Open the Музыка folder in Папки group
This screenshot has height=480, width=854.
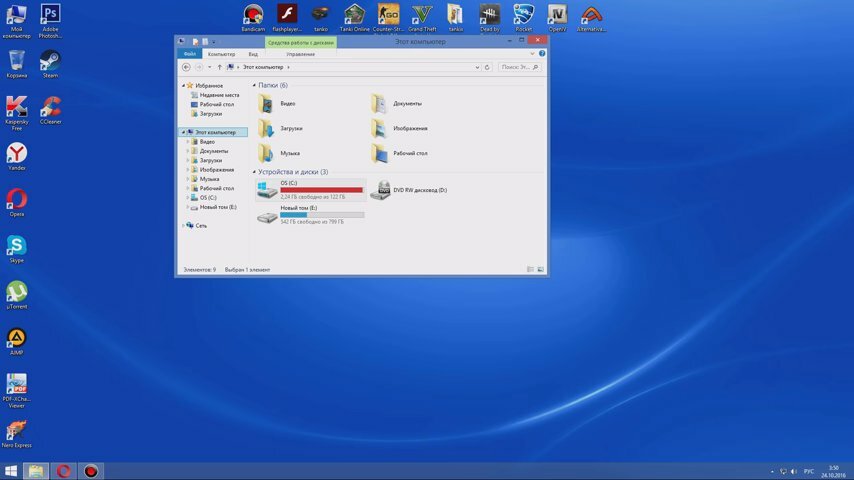coord(279,154)
